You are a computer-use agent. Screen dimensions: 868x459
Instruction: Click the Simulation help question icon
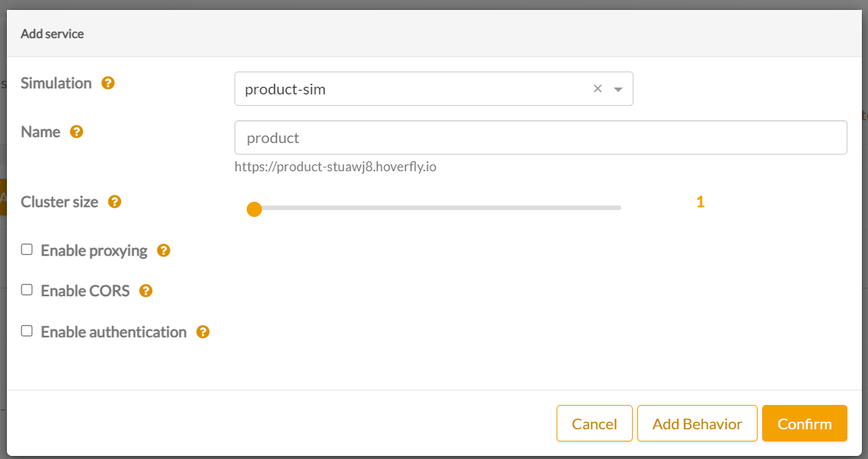tap(108, 83)
